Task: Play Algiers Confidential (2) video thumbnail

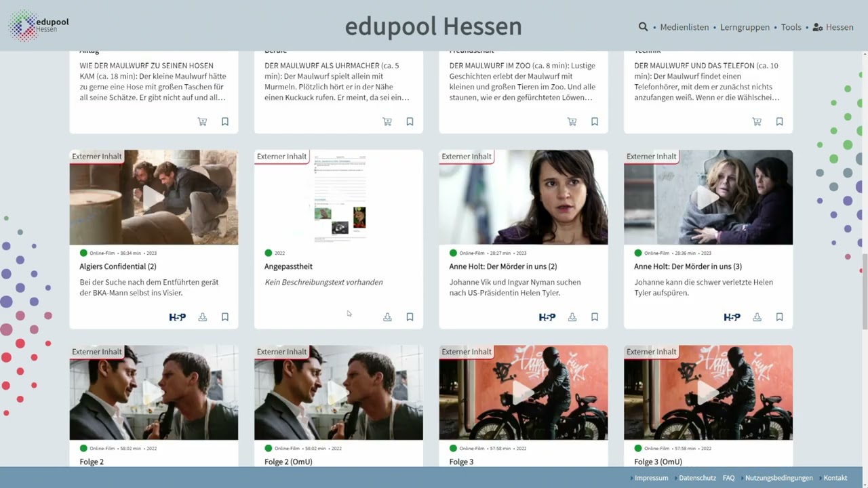Action: click(x=154, y=197)
